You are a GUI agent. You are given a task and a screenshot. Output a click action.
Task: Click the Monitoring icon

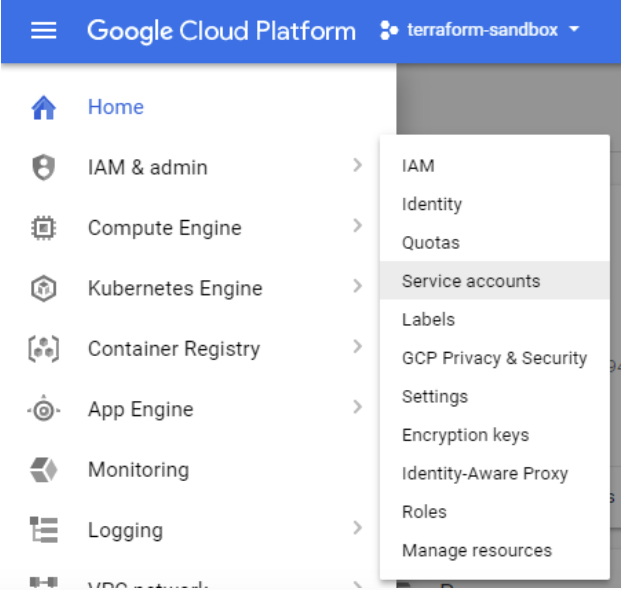(44, 470)
